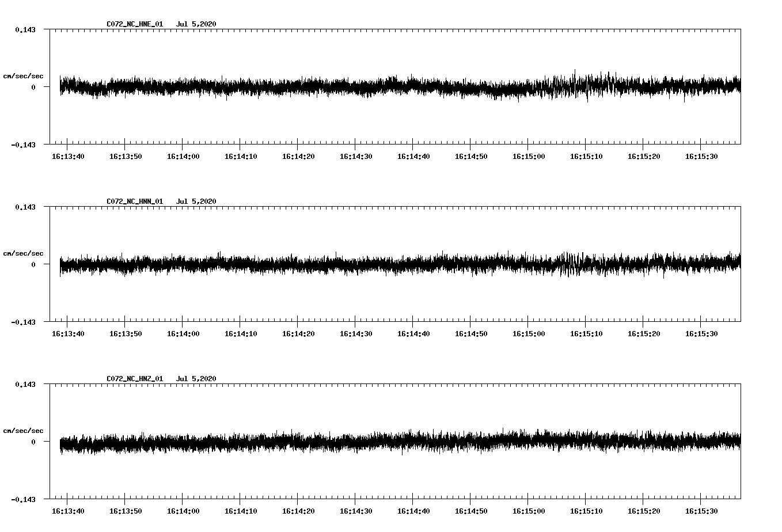Select 16:15:00 time label on HNN plot
The width and height of the screenshot is (782, 532).
coord(529,334)
